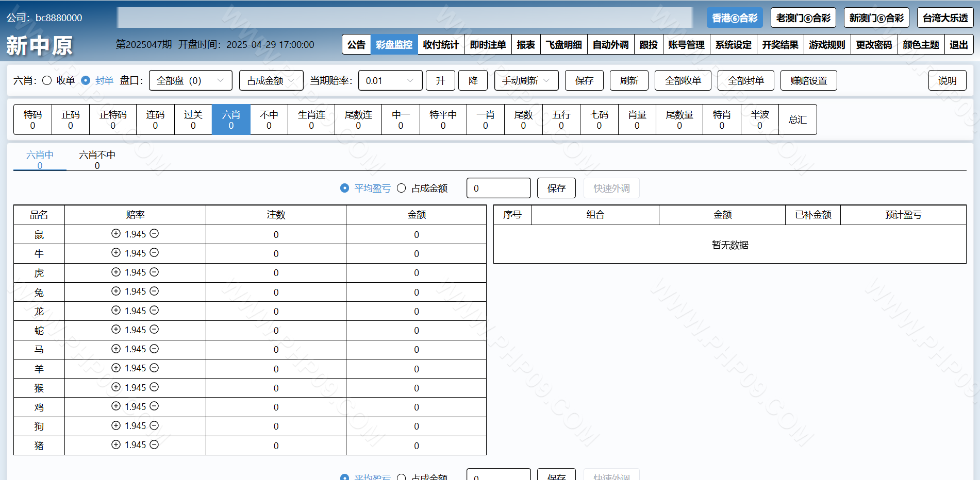Click the minus icon in the 猪 row

[154, 444]
